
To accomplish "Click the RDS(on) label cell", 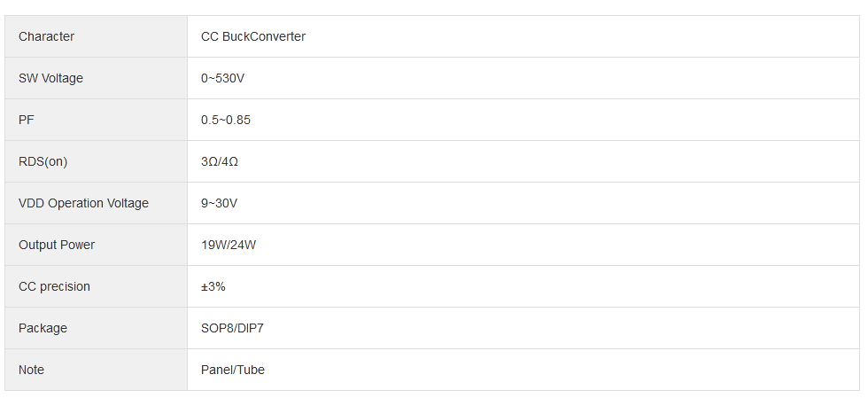I will coord(43,161).
